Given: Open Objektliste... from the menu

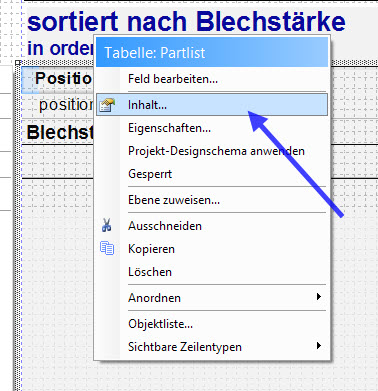Looking at the screenshot, I should pyautogui.click(x=212, y=324).
